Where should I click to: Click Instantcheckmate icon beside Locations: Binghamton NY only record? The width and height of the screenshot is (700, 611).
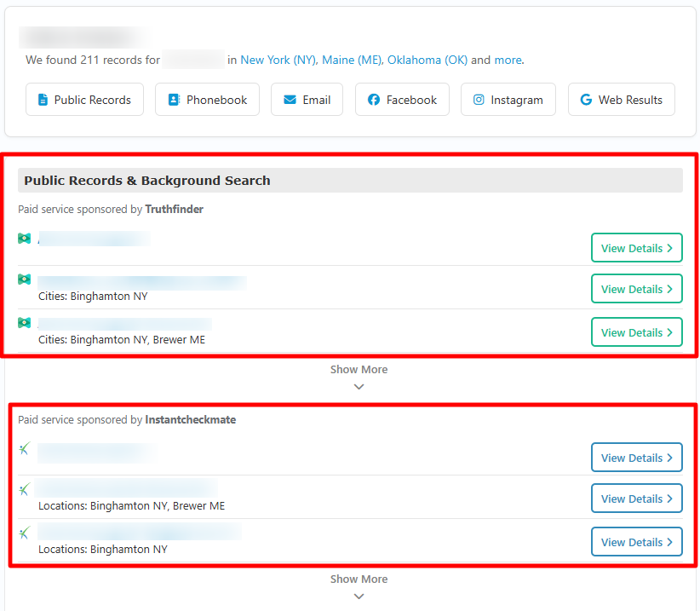[x=24, y=533]
